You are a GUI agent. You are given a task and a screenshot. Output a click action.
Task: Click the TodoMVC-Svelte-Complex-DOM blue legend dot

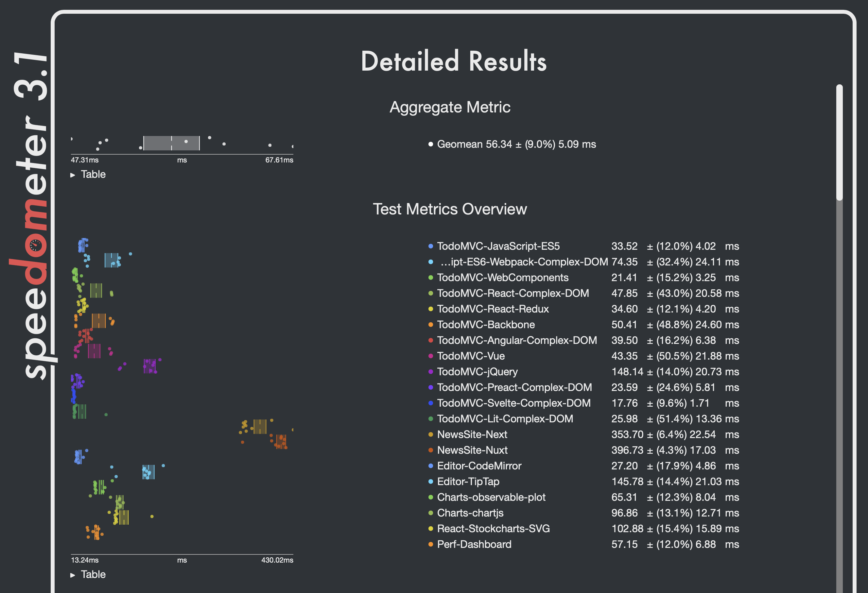tap(431, 403)
